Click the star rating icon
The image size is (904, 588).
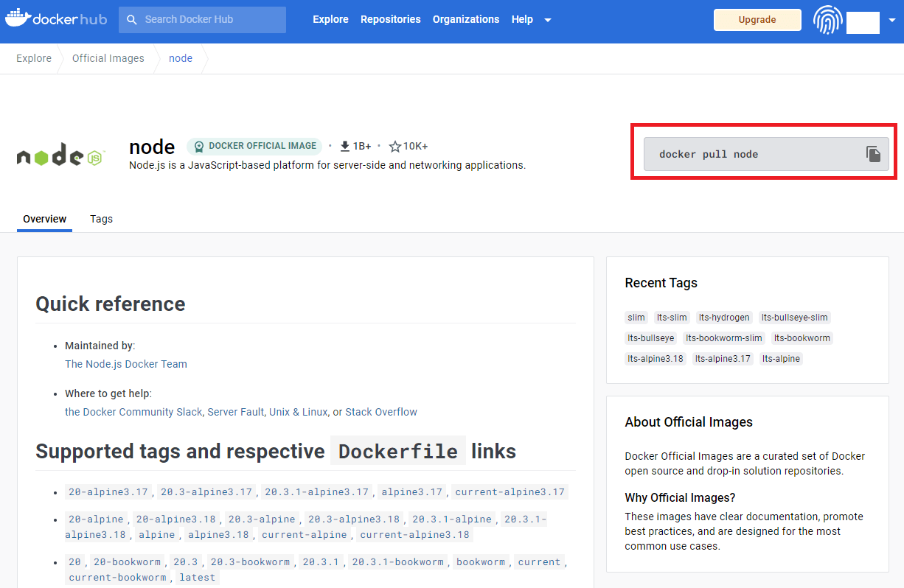tap(395, 146)
